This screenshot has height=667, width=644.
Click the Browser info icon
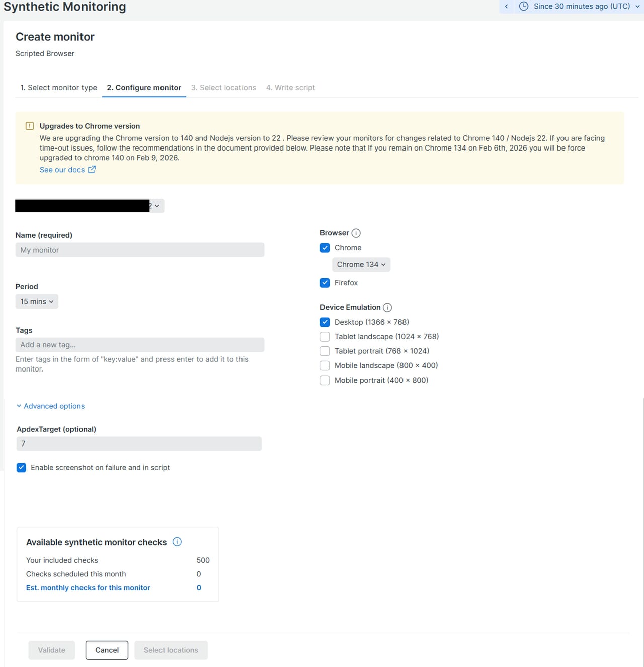[x=356, y=233]
